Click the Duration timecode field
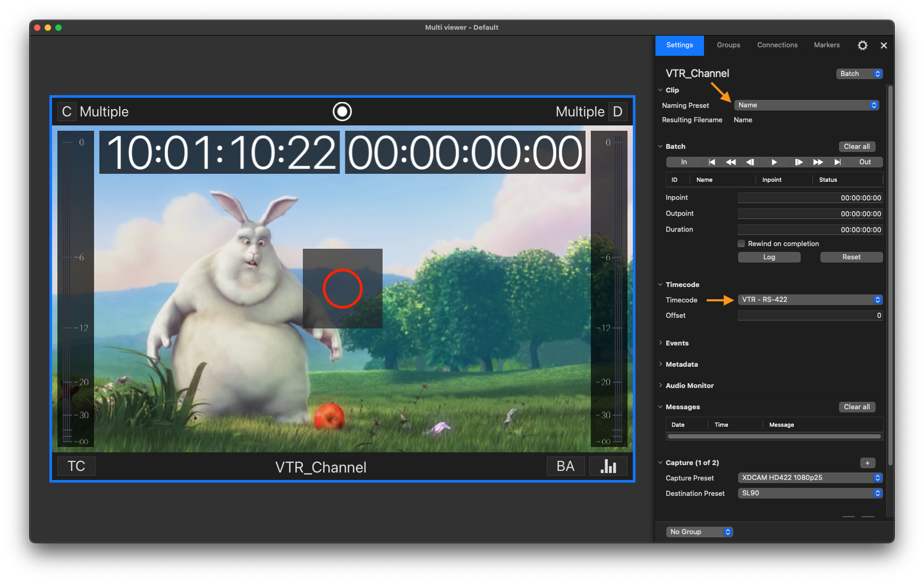Viewport: 924px width, 582px height. click(810, 230)
